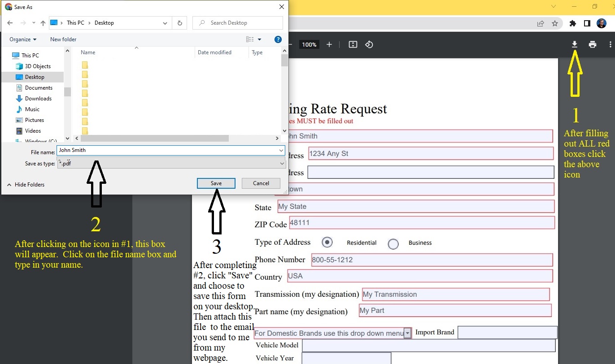Expand the Save as type dropdown
The width and height of the screenshot is (615, 364).
[281, 164]
